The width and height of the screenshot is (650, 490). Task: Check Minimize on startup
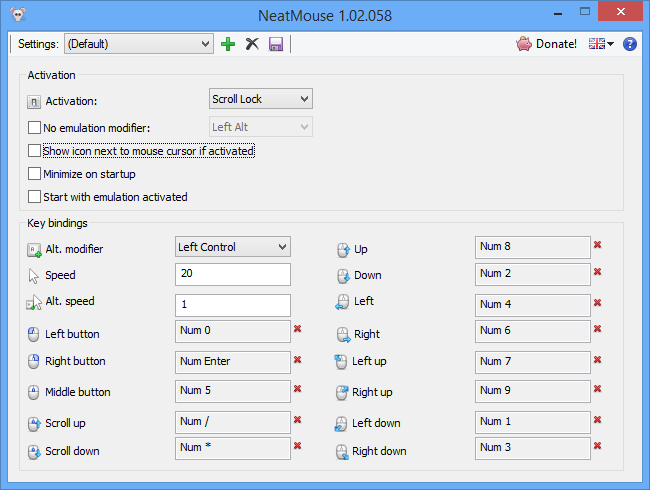pyautogui.click(x=34, y=173)
